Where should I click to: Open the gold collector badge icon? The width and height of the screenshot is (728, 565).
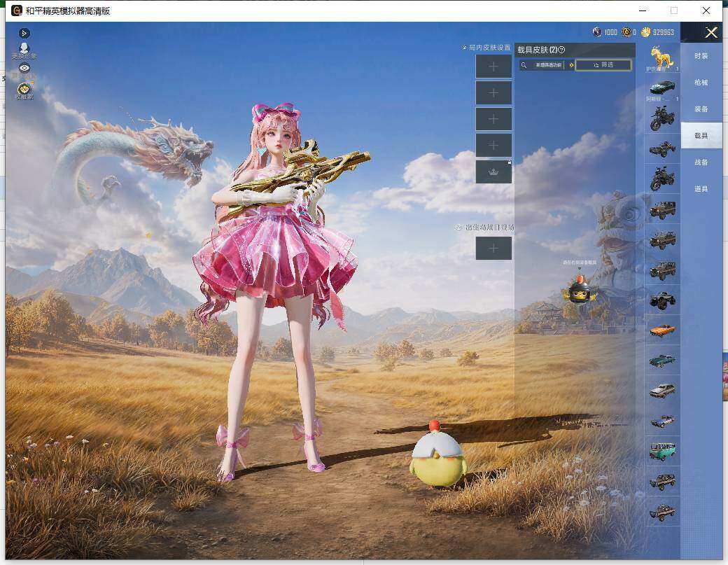pos(24,90)
